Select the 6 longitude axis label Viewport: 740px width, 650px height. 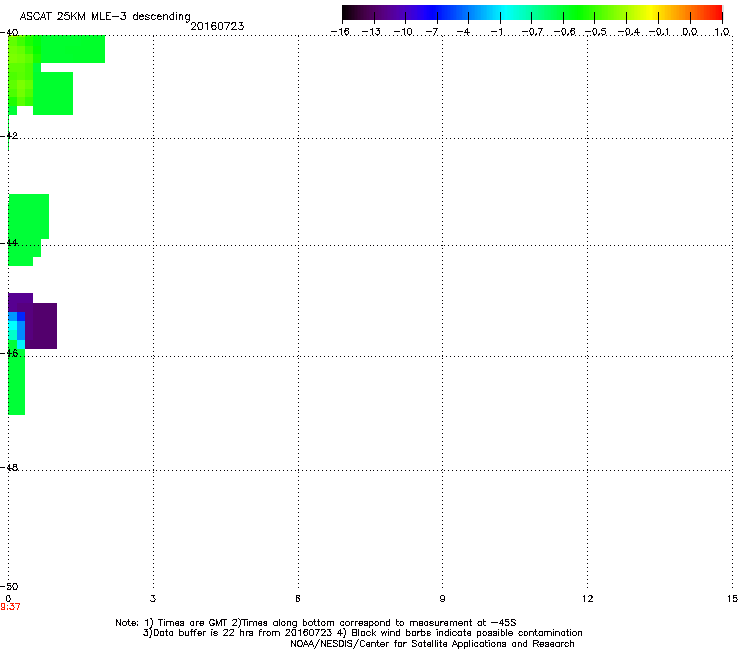(298, 599)
